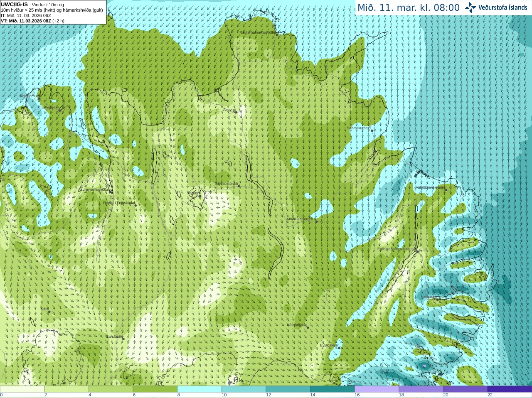This screenshot has width=532, height=398.
Task: Click the 20–22 m/s legend swatch
Action: [x=465, y=389]
